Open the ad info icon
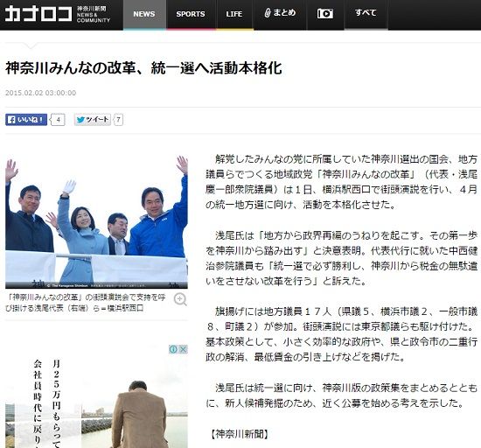Viewport: 481px width, 448px height. click(x=173, y=349)
